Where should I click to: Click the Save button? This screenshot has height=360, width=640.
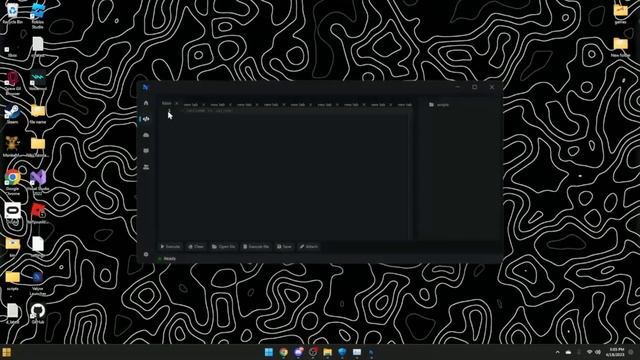coord(284,247)
